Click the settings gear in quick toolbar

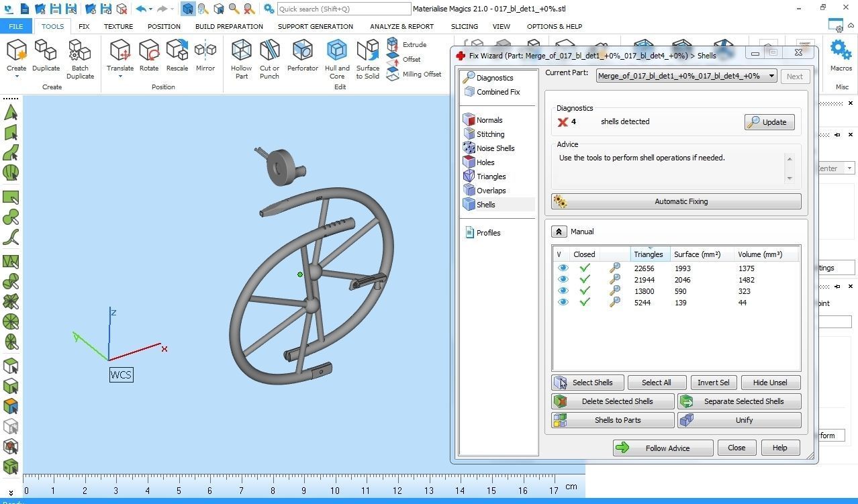[x=269, y=9]
